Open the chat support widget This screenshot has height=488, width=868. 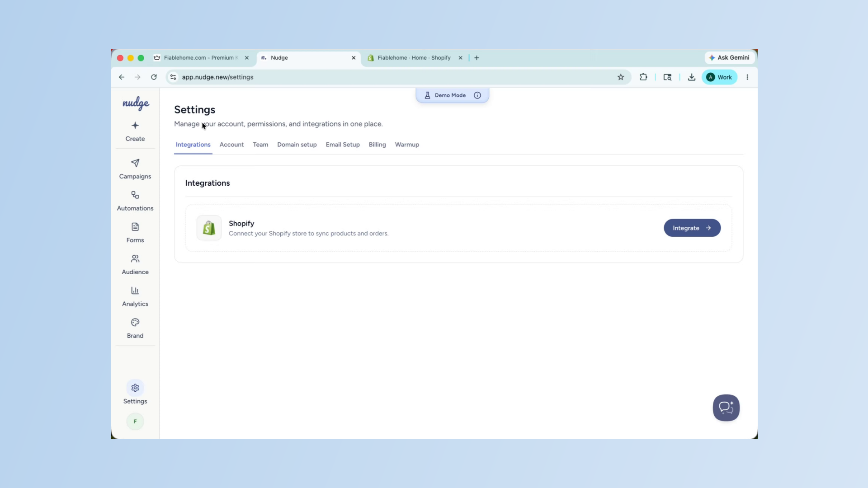(x=726, y=408)
